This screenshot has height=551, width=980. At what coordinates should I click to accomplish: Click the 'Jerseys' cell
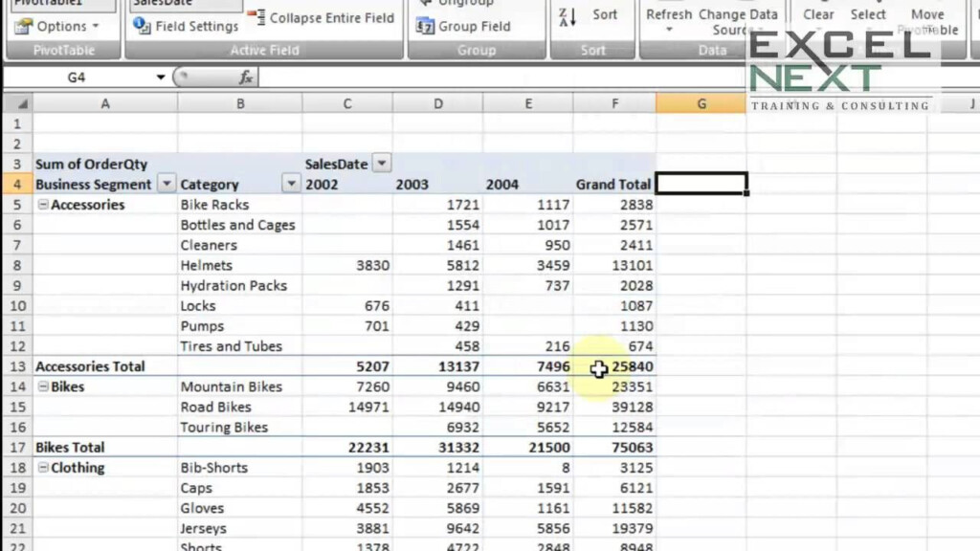point(240,528)
